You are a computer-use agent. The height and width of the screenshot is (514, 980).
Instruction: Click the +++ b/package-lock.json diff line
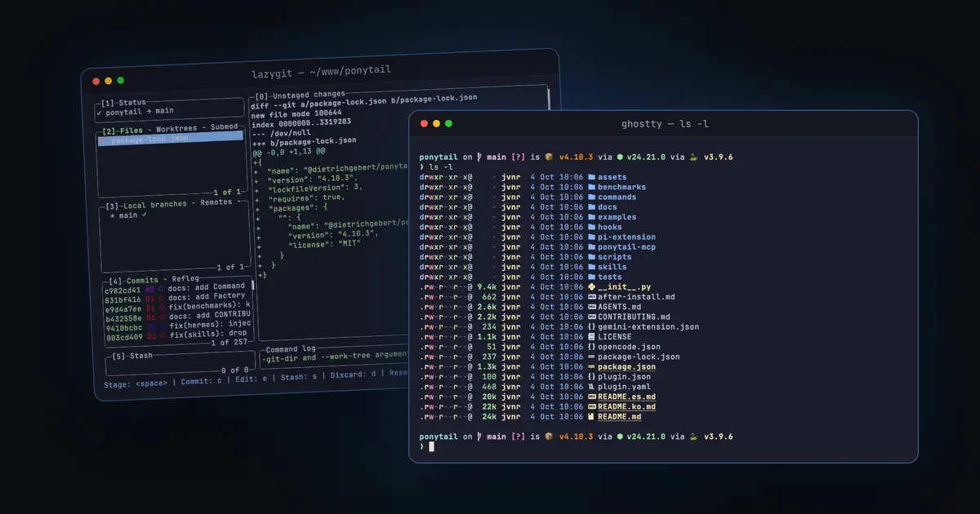pos(304,140)
